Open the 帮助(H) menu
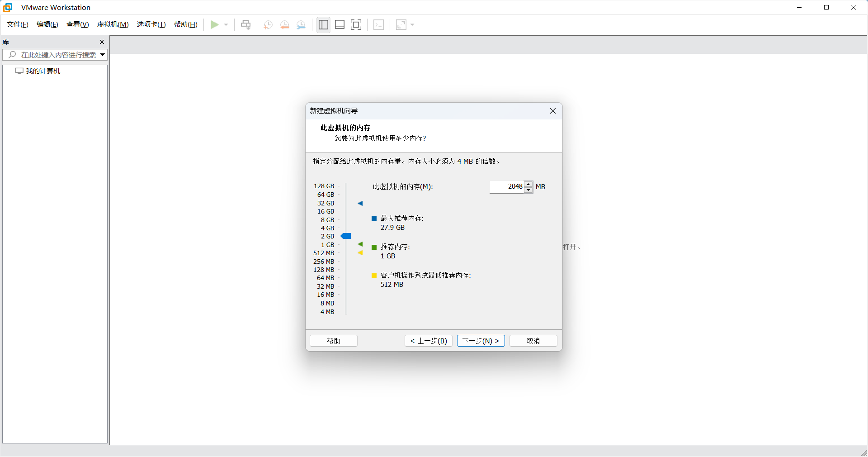Viewport: 868px width, 457px height. (186, 24)
